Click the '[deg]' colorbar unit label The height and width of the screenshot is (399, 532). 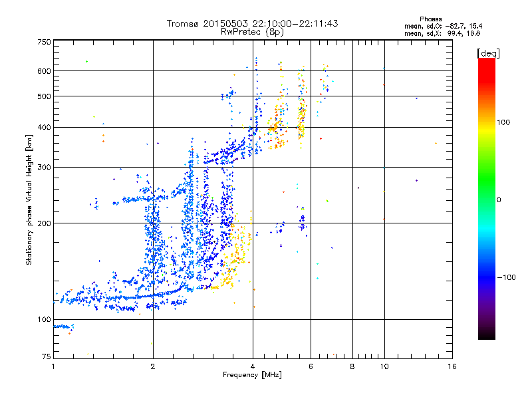click(488, 53)
